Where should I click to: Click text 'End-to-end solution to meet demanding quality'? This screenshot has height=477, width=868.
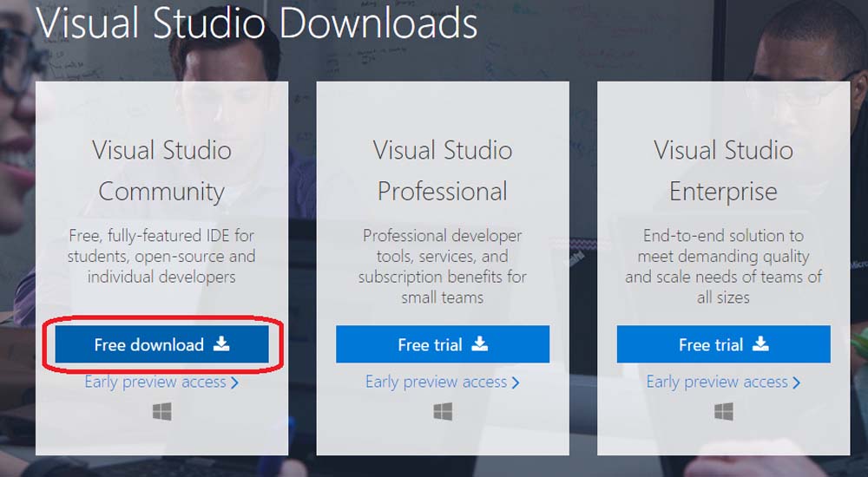point(724,245)
